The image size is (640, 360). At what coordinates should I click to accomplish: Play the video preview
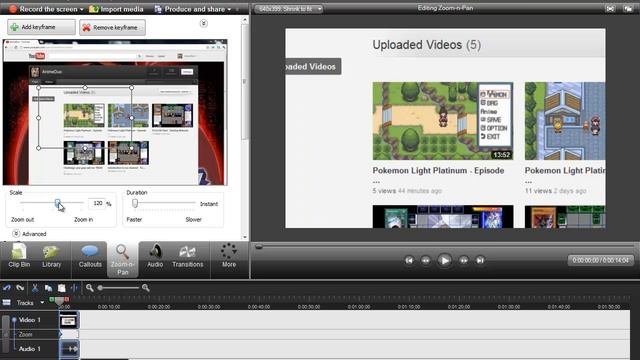click(x=444, y=260)
